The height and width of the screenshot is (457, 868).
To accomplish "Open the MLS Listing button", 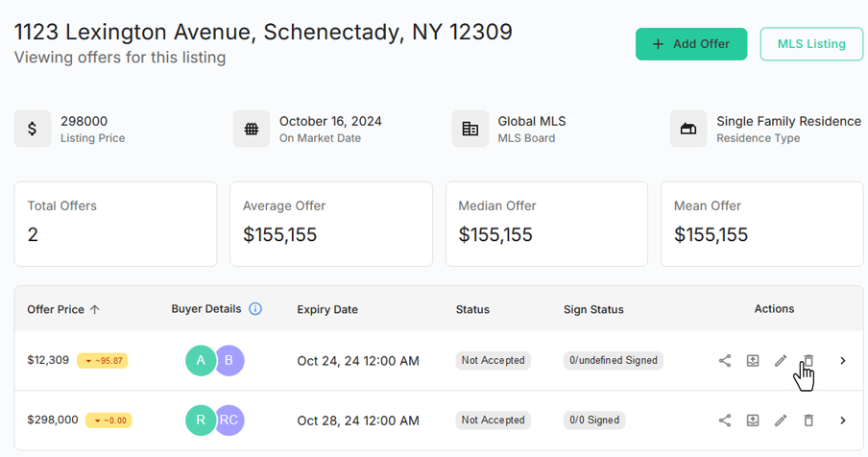I will point(811,44).
